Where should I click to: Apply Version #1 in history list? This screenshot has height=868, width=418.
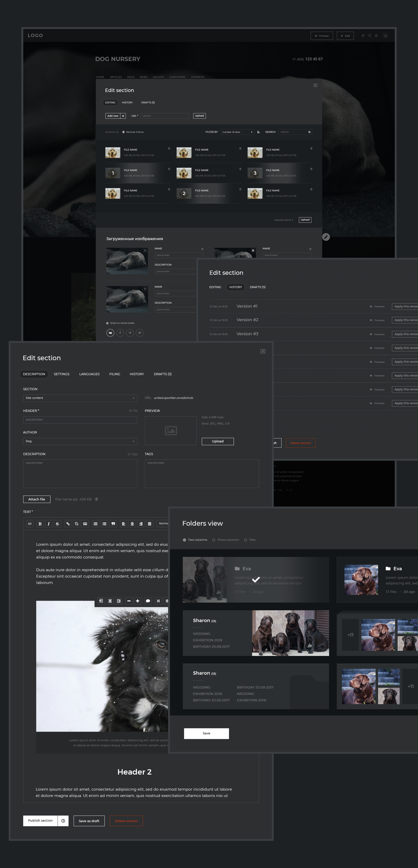coord(405,307)
